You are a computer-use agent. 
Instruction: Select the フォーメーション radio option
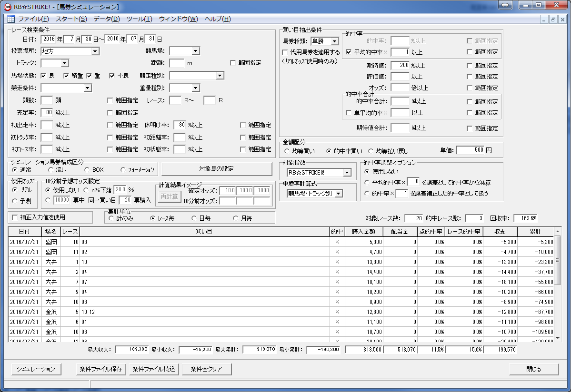coord(123,170)
